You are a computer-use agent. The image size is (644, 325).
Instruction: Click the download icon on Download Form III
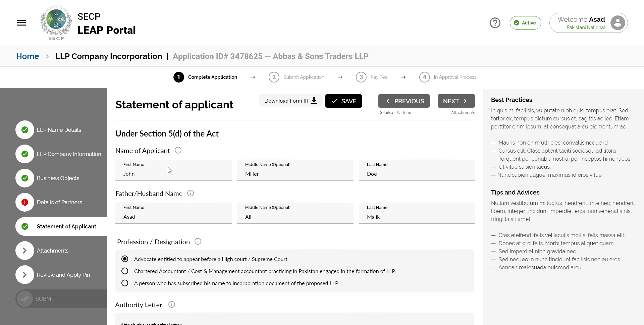pyautogui.click(x=314, y=101)
